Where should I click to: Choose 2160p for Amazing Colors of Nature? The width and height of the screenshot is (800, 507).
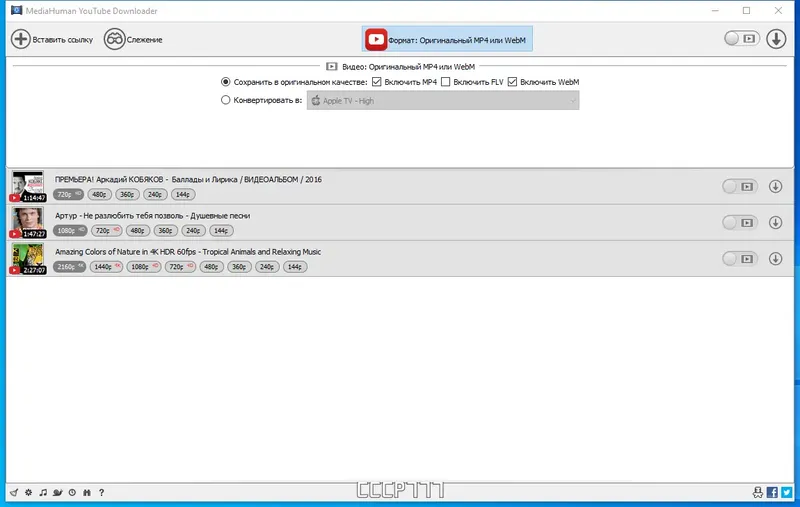tap(69, 267)
